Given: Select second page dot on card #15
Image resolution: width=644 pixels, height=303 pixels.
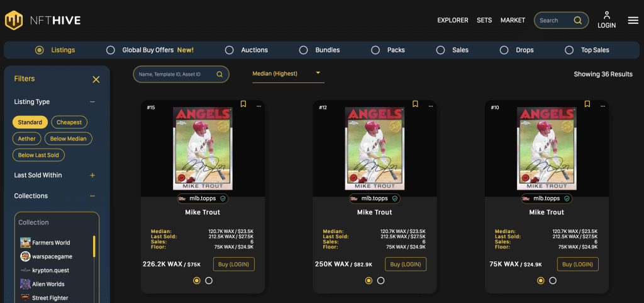Looking at the screenshot, I should click(x=209, y=280).
